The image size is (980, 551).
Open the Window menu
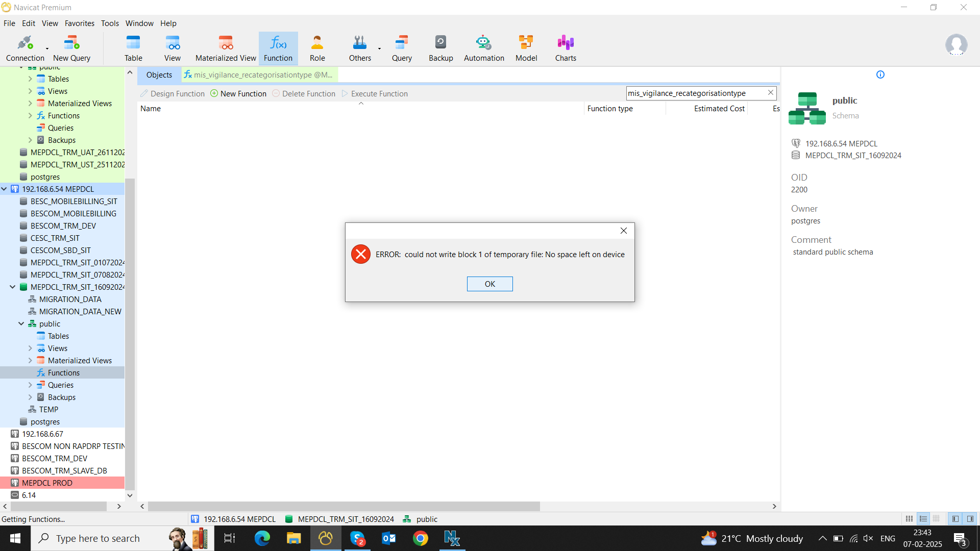pyautogui.click(x=139, y=23)
